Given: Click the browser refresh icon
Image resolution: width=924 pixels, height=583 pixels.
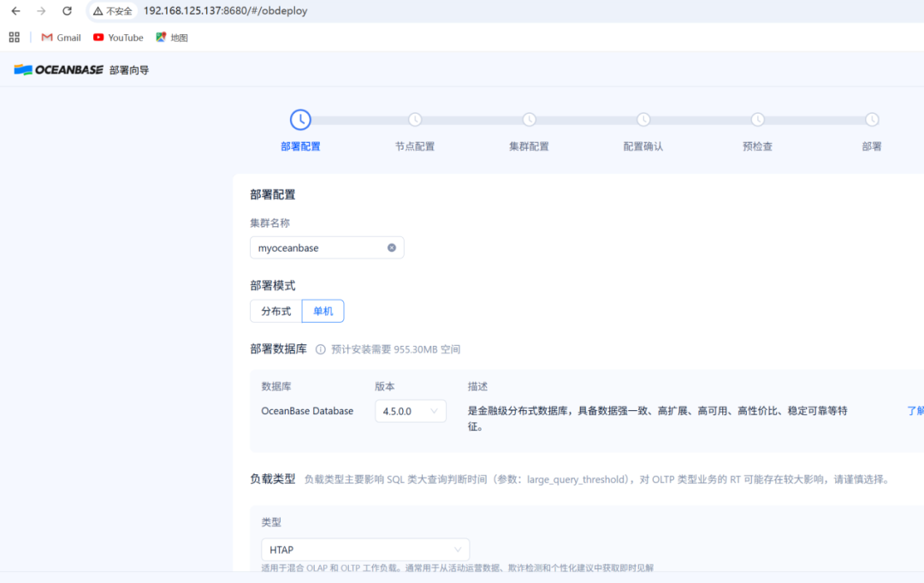Looking at the screenshot, I should [68, 11].
